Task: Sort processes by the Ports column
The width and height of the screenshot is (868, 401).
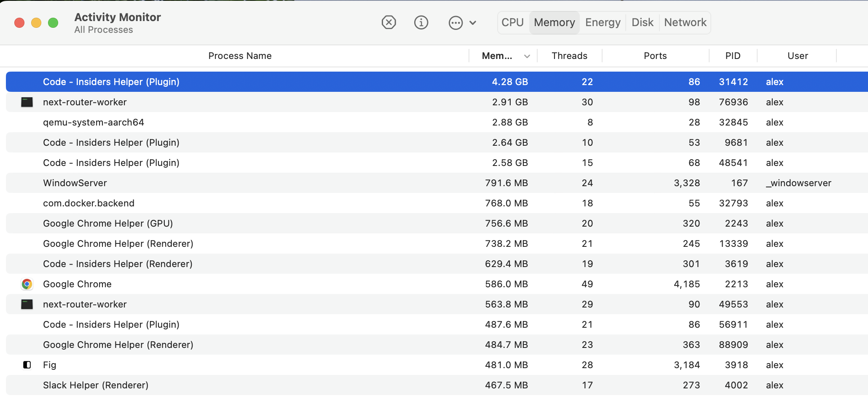Action: (655, 56)
